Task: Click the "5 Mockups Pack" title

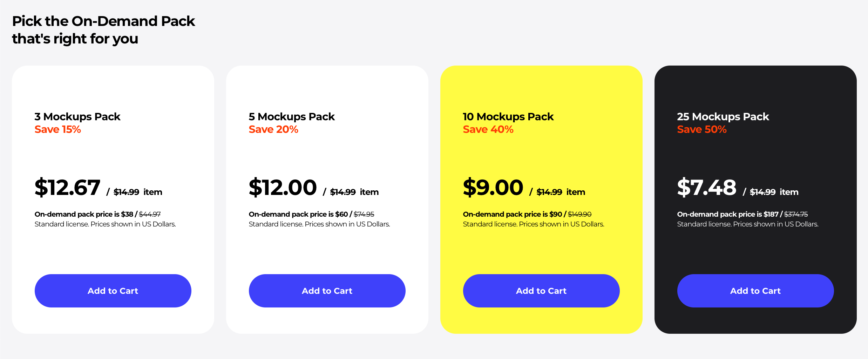Action: point(292,116)
